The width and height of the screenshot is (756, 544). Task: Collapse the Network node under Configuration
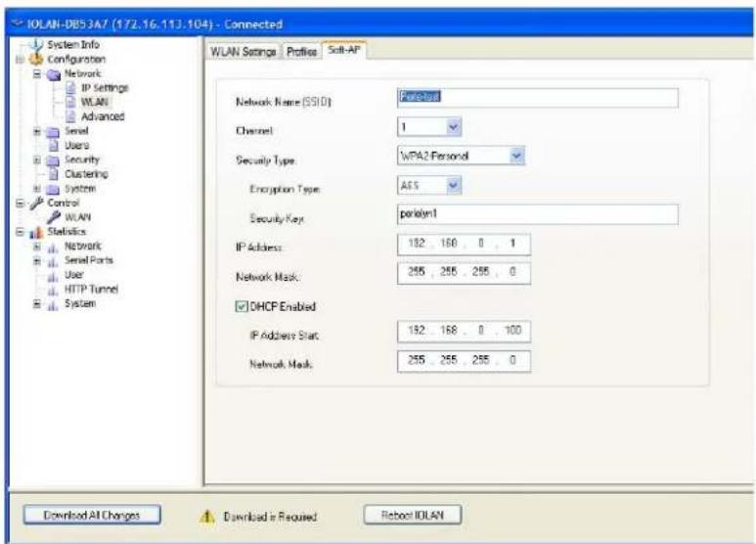[x=37, y=73]
